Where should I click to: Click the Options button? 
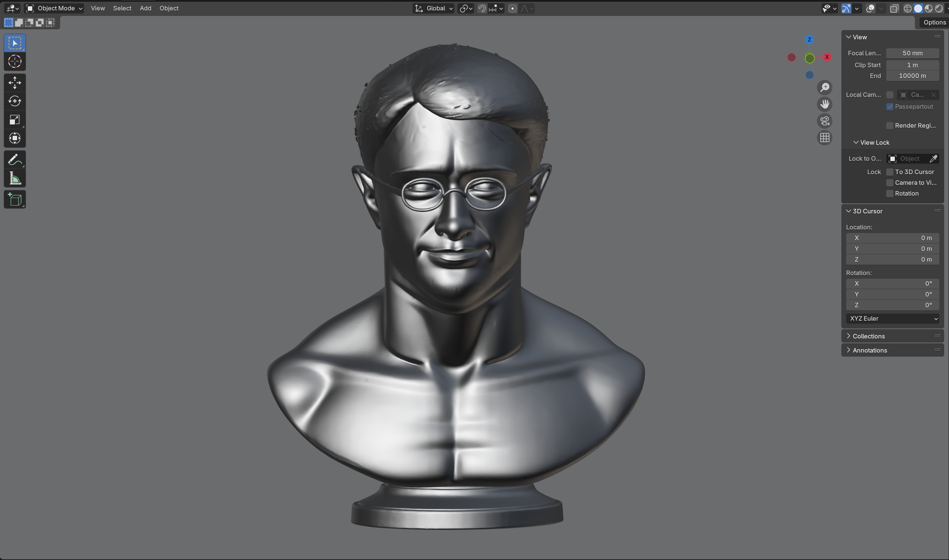pos(934,22)
